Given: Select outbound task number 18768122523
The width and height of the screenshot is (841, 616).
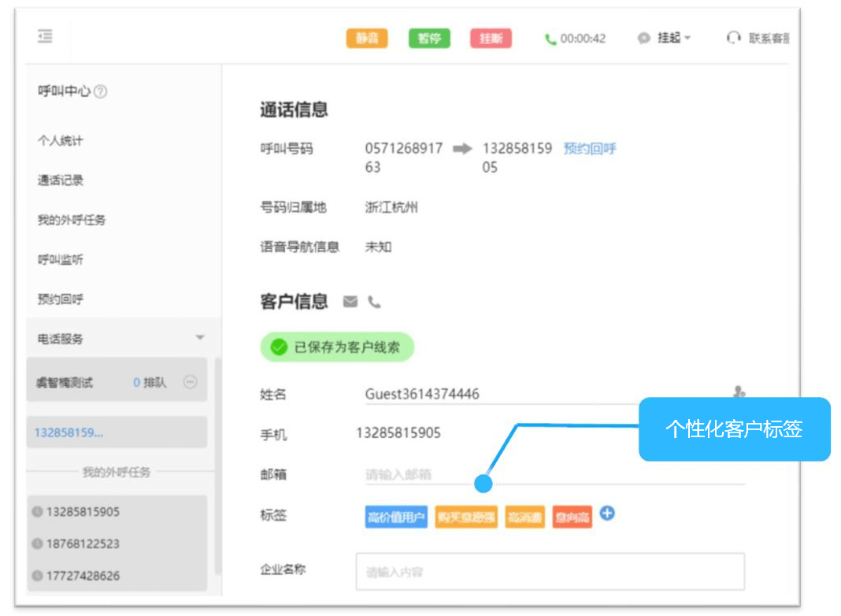Looking at the screenshot, I should pyautogui.click(x=83, y=544).
